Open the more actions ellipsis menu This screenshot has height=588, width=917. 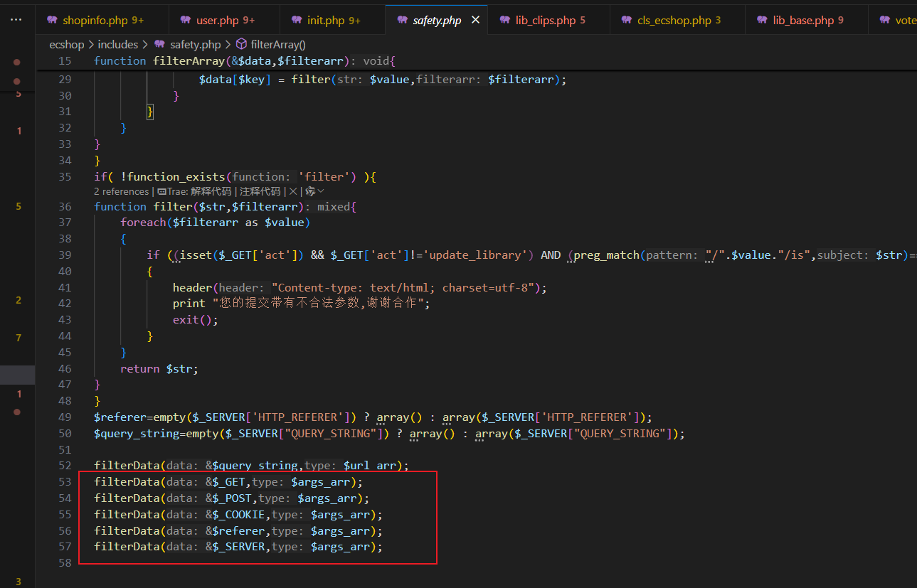pyautogui.click(x=17, y=20)
